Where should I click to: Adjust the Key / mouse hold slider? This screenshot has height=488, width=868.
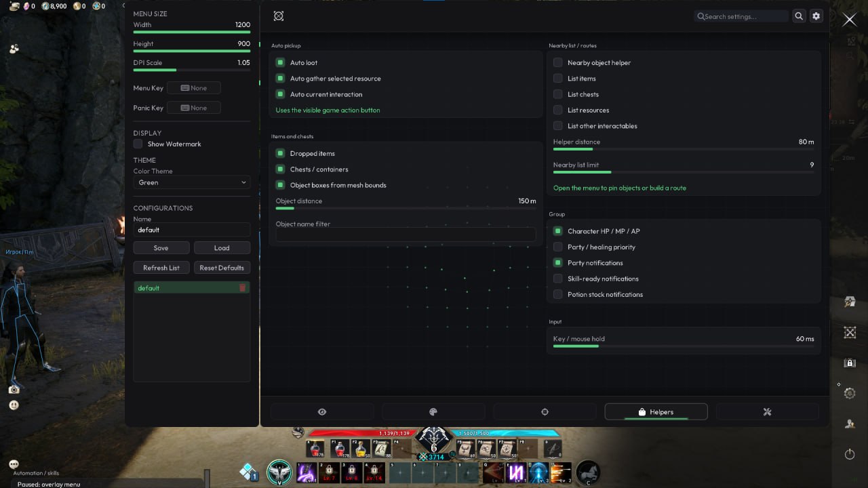tap(684, 346)
